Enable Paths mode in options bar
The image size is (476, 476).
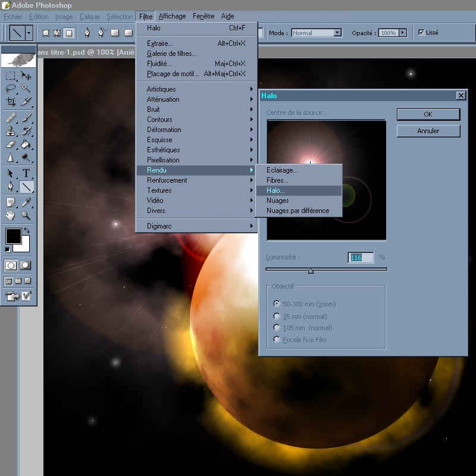pyautogui.click(x=57, y=33)
